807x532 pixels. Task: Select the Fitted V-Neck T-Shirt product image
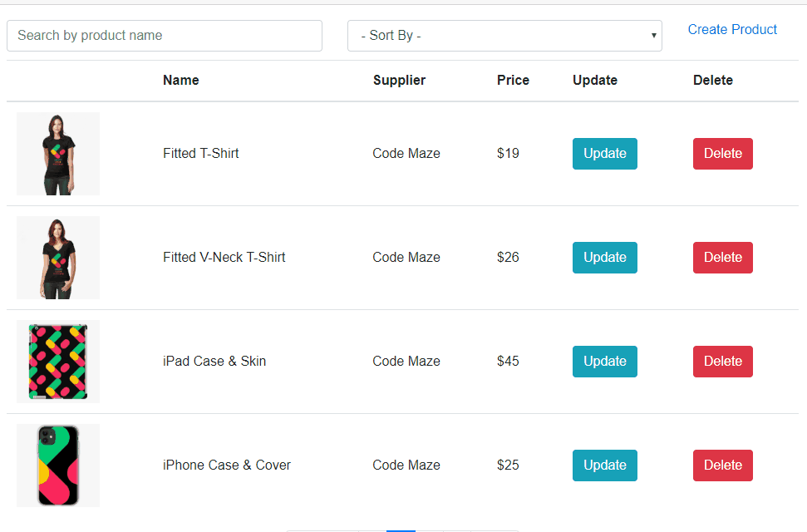(x=58, y=258)
